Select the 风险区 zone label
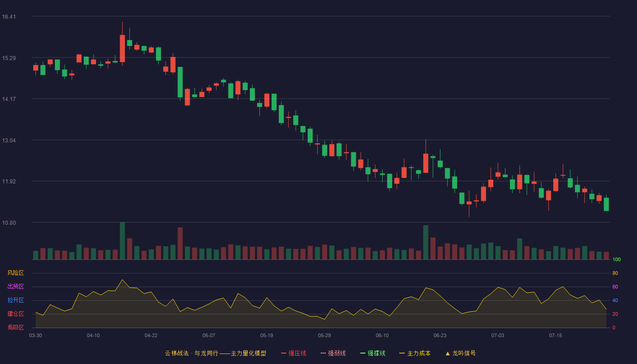 (15, 273)
